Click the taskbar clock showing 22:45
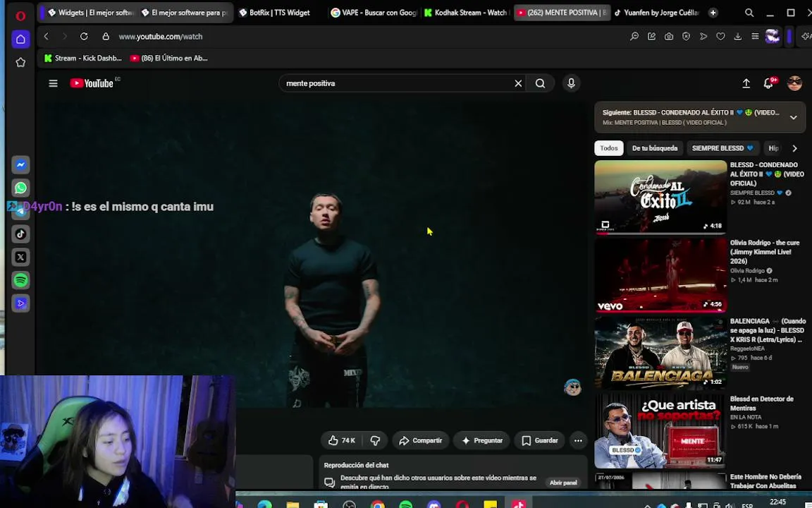This screenshot has height=508, width=812. 777,502
